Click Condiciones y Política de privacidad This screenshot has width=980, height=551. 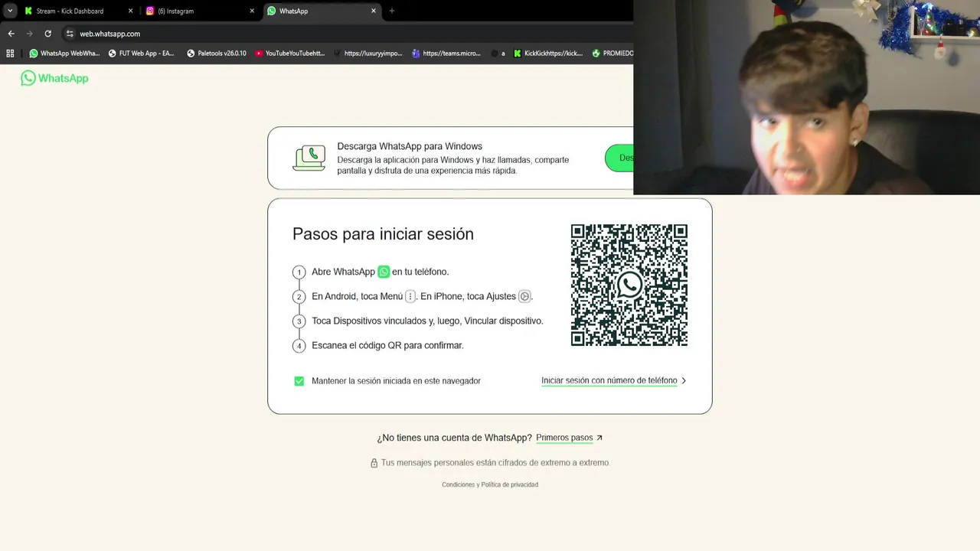pyautogui.click(x=490, y=484)
